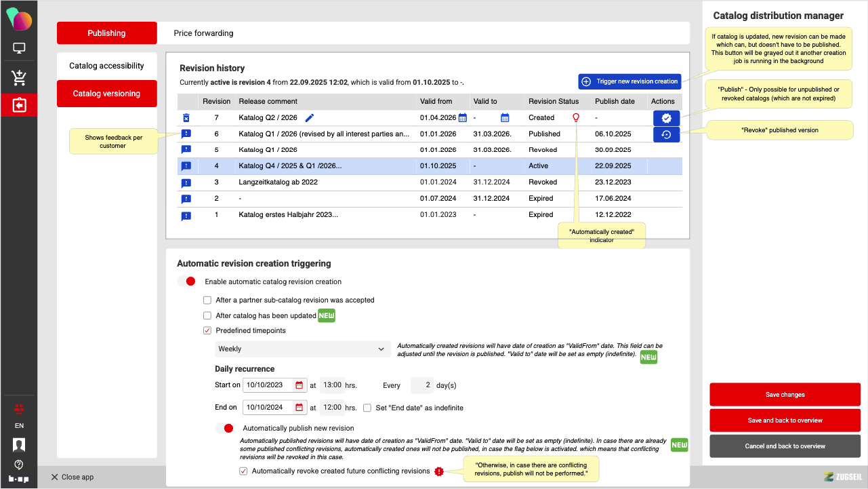This screenshot has width=868, height=489.
Task: Delete revision 7 using trash icon
Action: [186, 118]
